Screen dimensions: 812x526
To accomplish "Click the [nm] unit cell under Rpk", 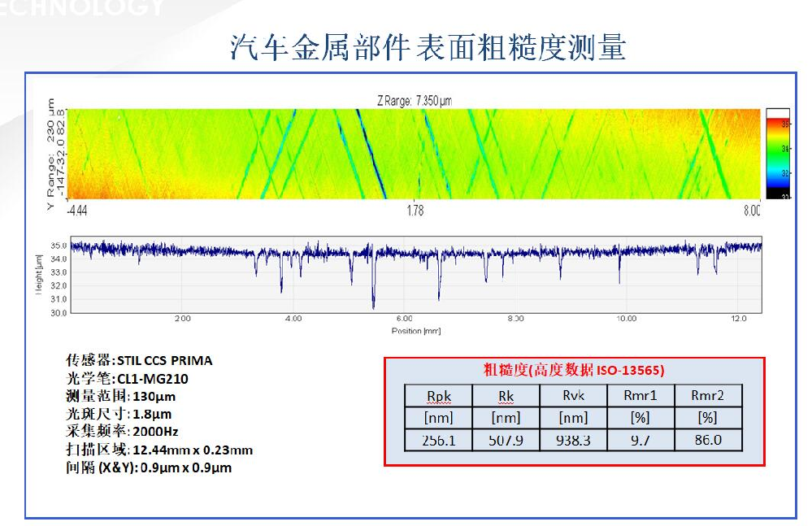I will click(439, 418).
